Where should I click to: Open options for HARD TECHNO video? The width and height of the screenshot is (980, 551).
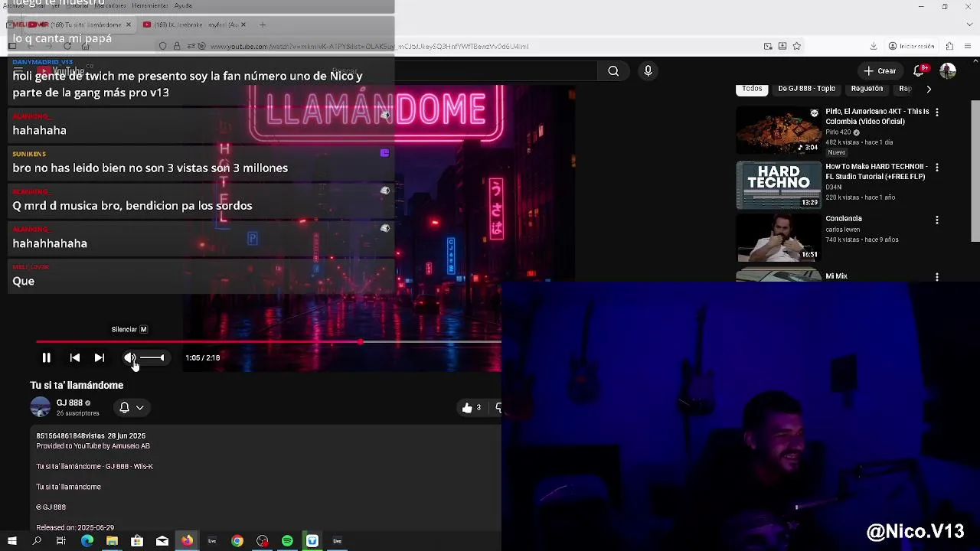click(x=936, y=168)
